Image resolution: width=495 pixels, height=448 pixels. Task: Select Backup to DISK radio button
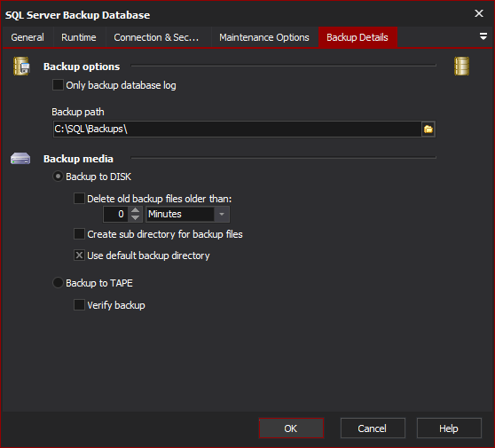coord(58,177)
